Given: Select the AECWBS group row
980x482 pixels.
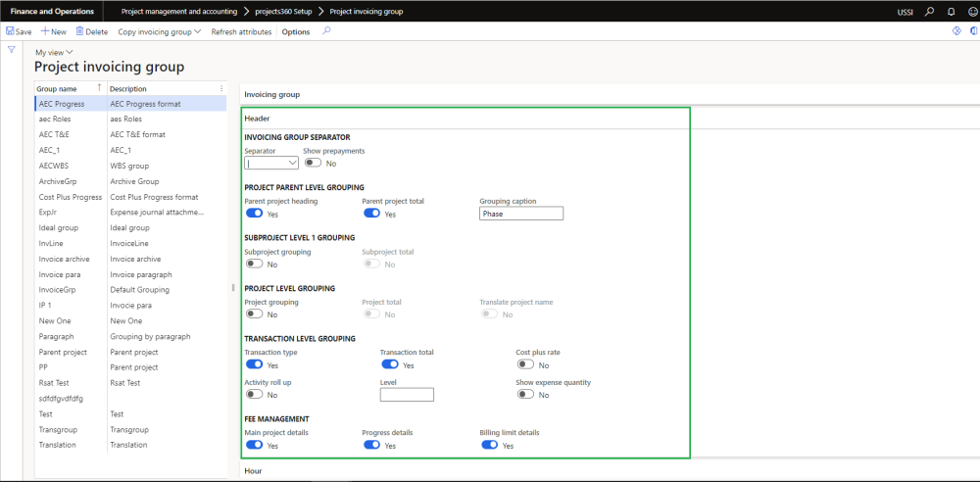Looking at the screenshot, I should (130, 166).
